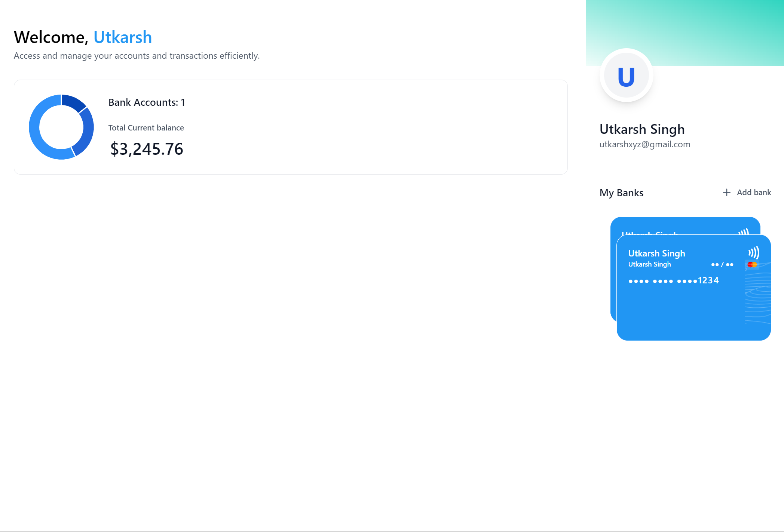
Task: Click the $3,245.76 total balance amount
Action: point(146,149)
